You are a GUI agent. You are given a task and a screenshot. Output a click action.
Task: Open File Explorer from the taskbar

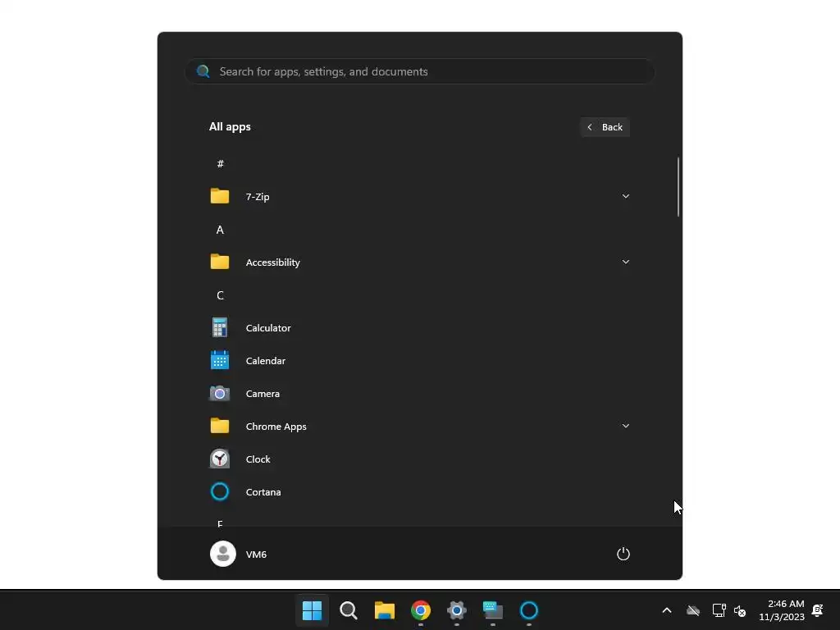point(384,610)
